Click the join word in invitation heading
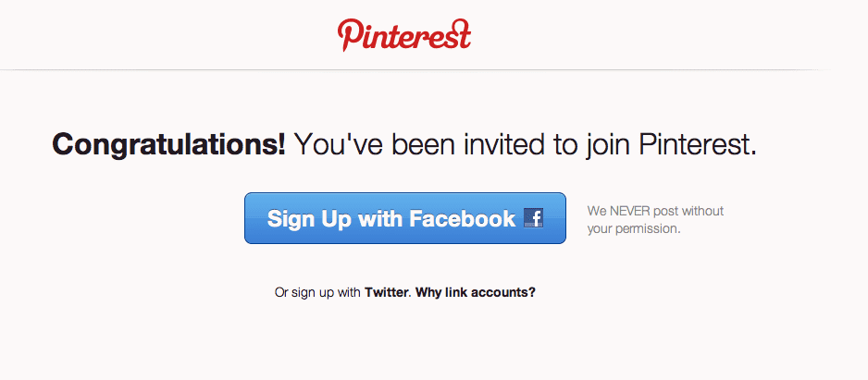The image size is (868, 380). pos(610,146)
